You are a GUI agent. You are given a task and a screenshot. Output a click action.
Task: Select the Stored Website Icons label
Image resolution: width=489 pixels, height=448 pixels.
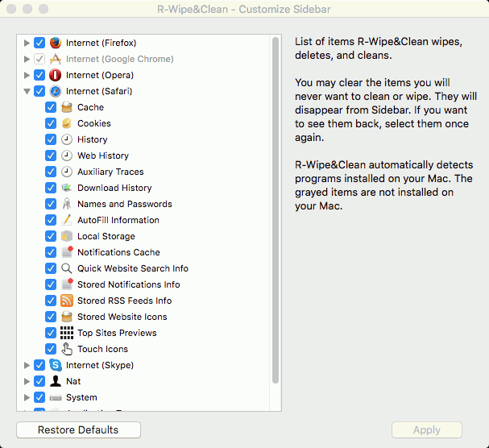[x=122, y=317]
